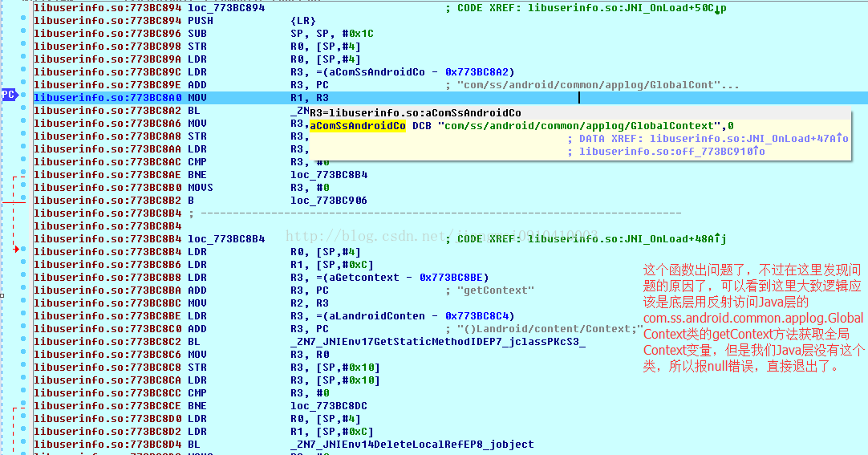Click R1, [SP,#0xC] operand at 773BC8B6
Screen dimensions: 868x455
pos(332,265)
